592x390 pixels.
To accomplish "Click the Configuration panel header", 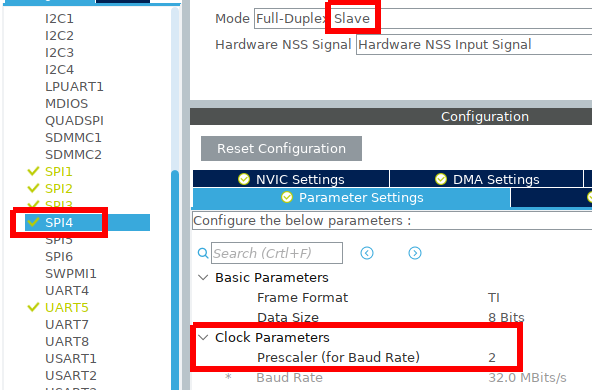I will coord(391,116).
